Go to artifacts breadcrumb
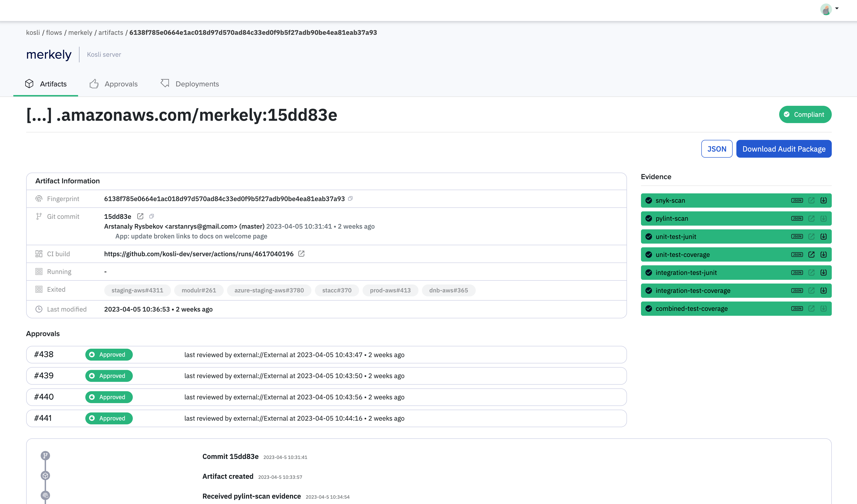The image size is (857, 504). click(111, 33)
